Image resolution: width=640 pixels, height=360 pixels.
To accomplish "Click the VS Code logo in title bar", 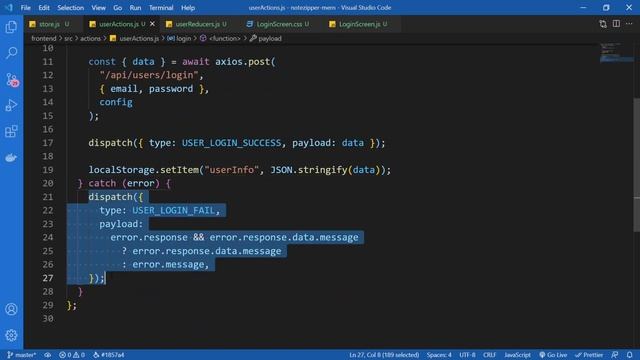I will coord(9,7).
